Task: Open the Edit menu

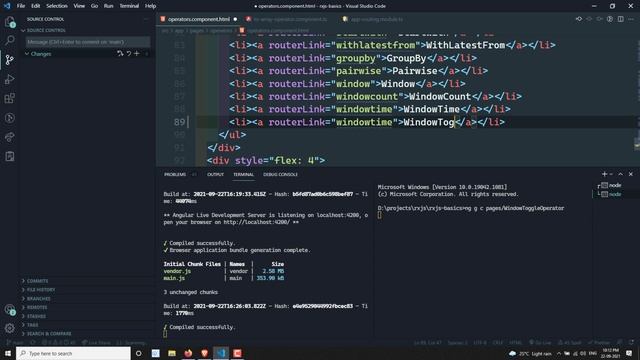Action: [36, 6]
